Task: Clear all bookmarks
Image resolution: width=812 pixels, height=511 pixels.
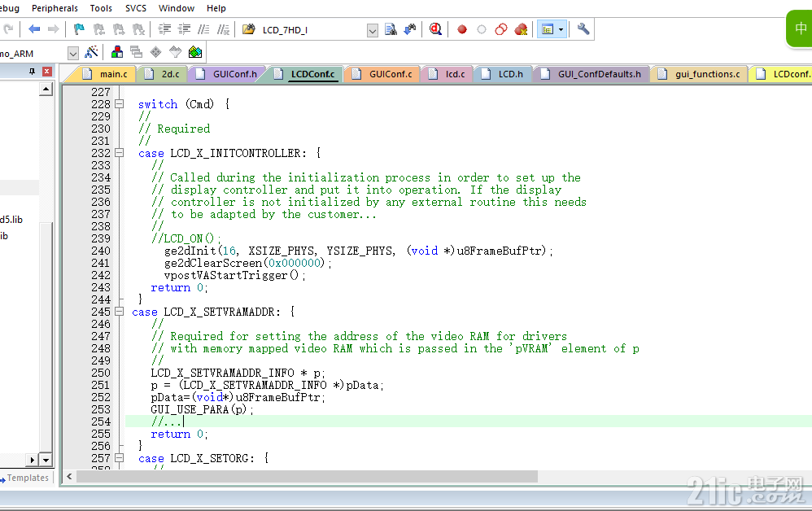Action: [138, 29]
